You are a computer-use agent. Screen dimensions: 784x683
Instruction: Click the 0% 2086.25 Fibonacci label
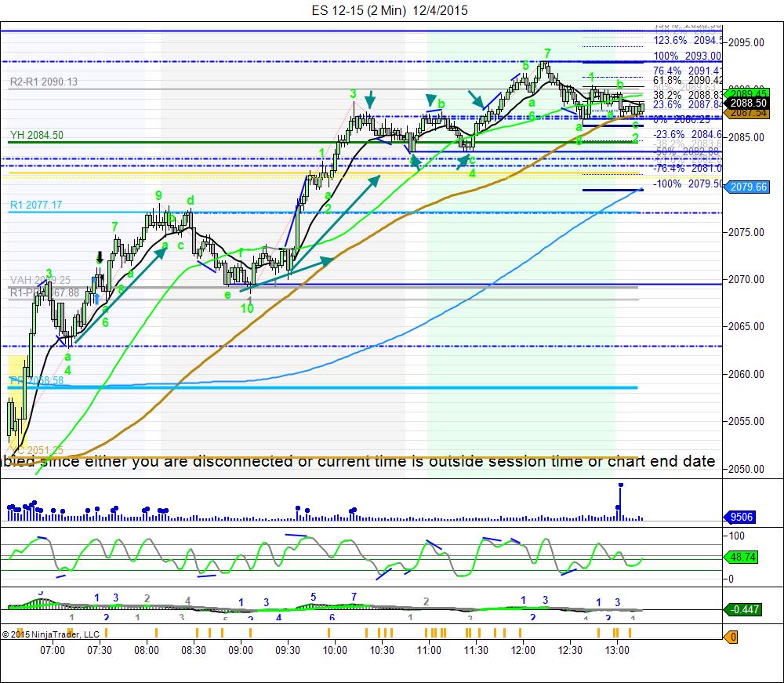coord(681,119)
